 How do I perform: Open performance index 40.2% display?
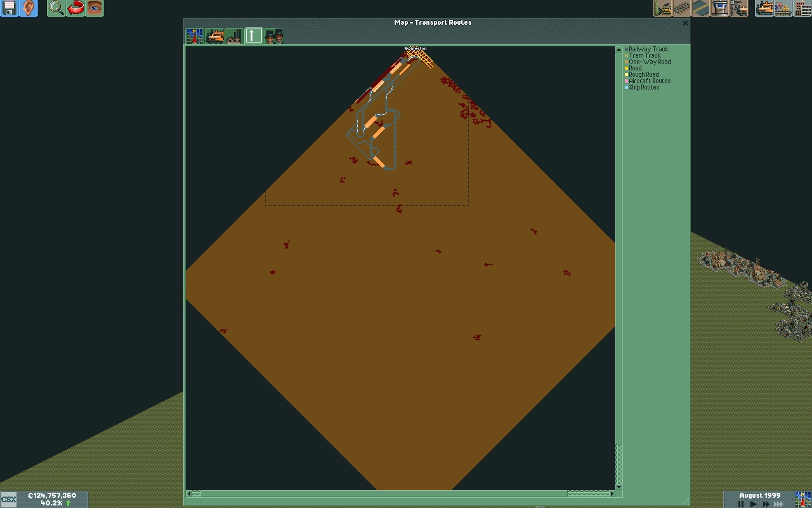[52, 503]
